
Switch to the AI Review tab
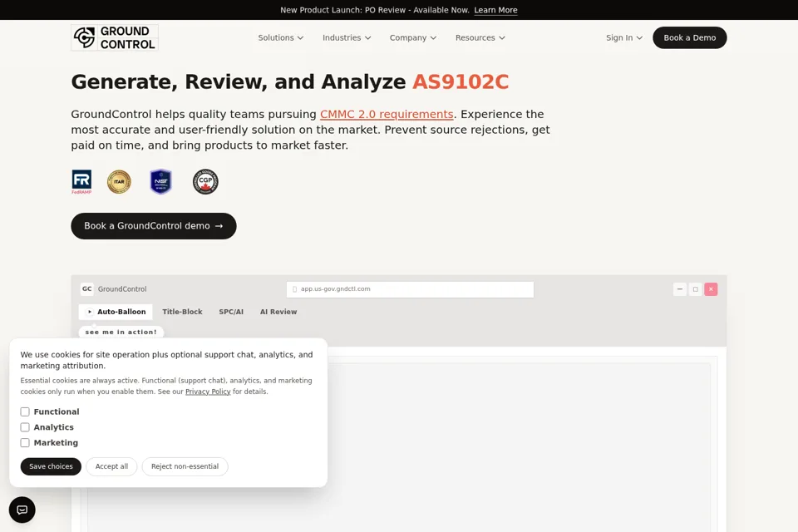click(x=278, y=312)
